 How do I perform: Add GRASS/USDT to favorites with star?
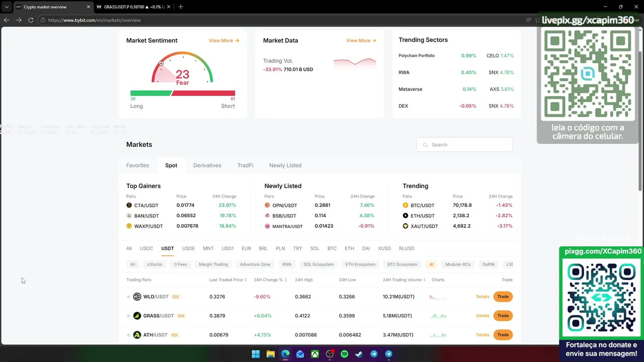click(x=128, y=316)
